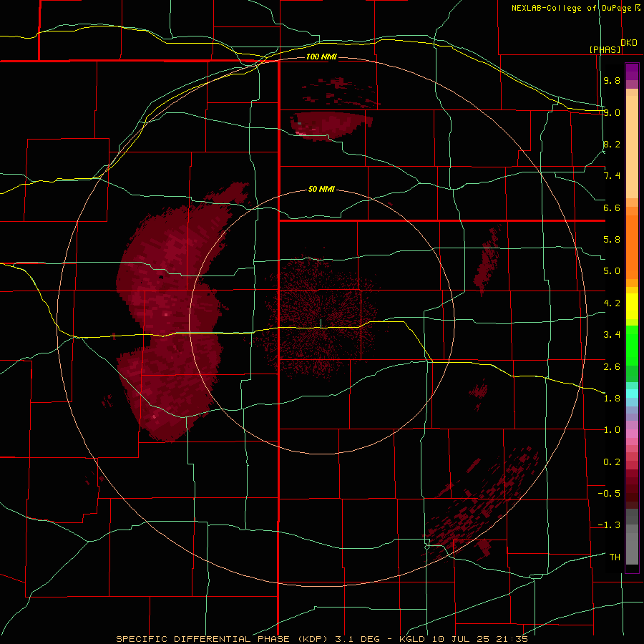Select the 1.0 scale label
Viewport: 644px width, 644px height.
click(612, 430)
